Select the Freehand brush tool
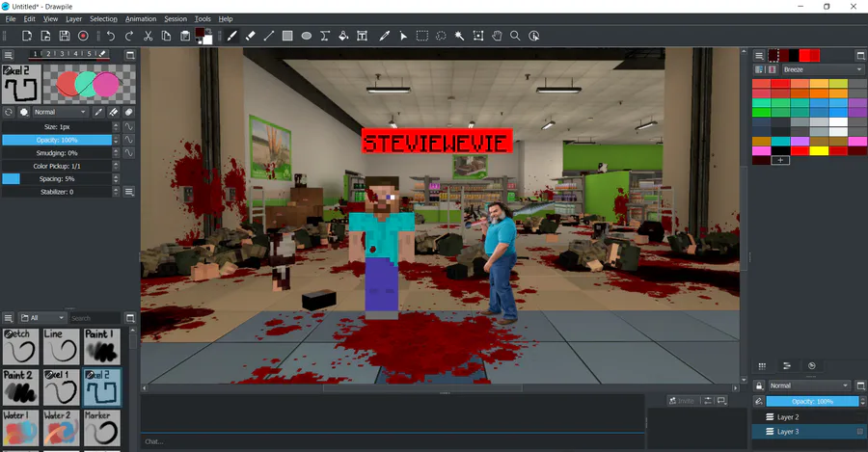 point(231,36)
